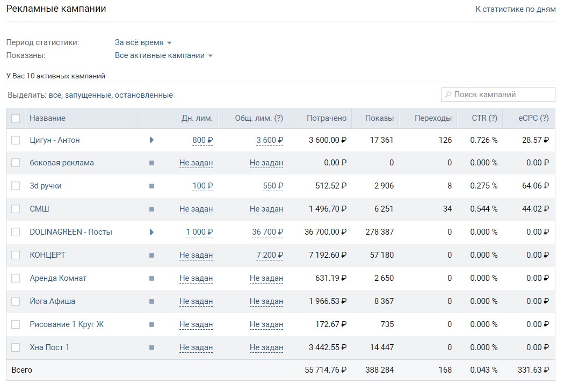Click play status icon for DOLINAGREEN - Посты

[151, 232]
